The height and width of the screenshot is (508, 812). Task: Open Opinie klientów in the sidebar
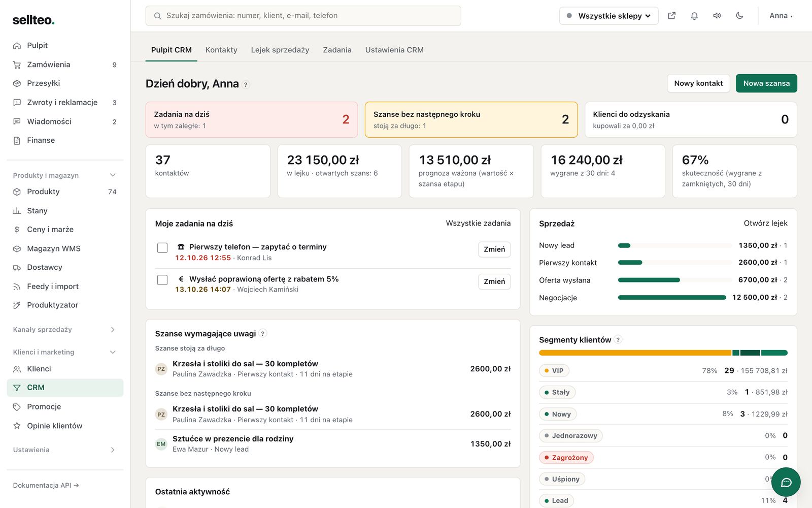tap(65, 426)
